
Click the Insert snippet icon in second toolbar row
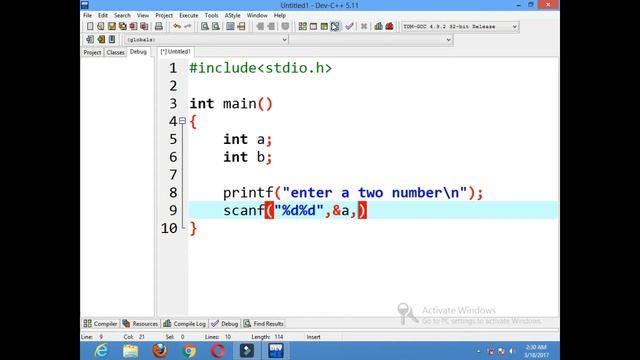[x=90, y=40]
